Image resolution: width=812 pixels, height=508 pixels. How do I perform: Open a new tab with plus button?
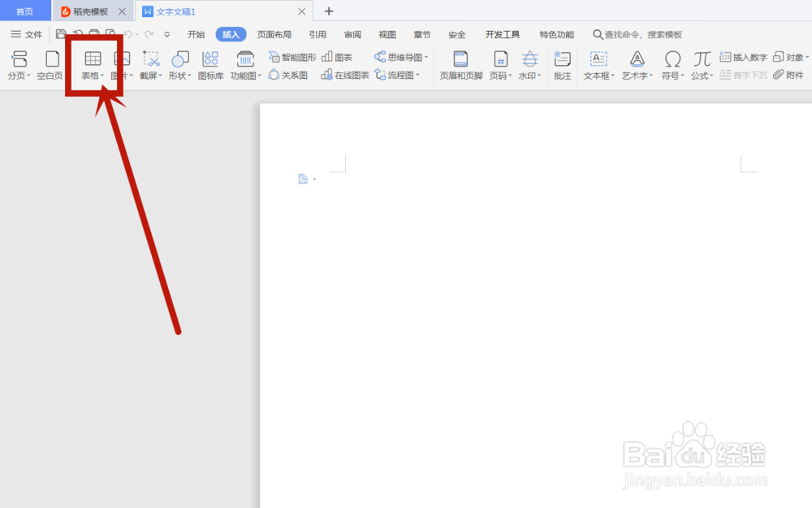point(329,11)
